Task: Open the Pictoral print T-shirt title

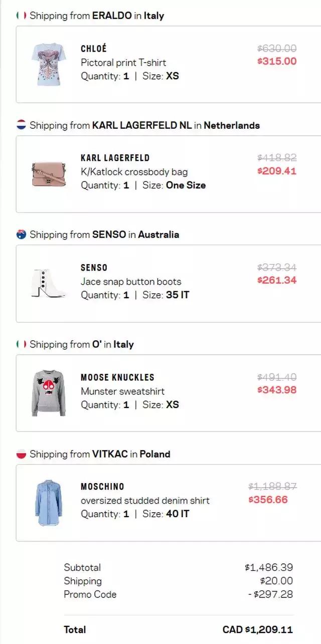Action: pos(123,63)
